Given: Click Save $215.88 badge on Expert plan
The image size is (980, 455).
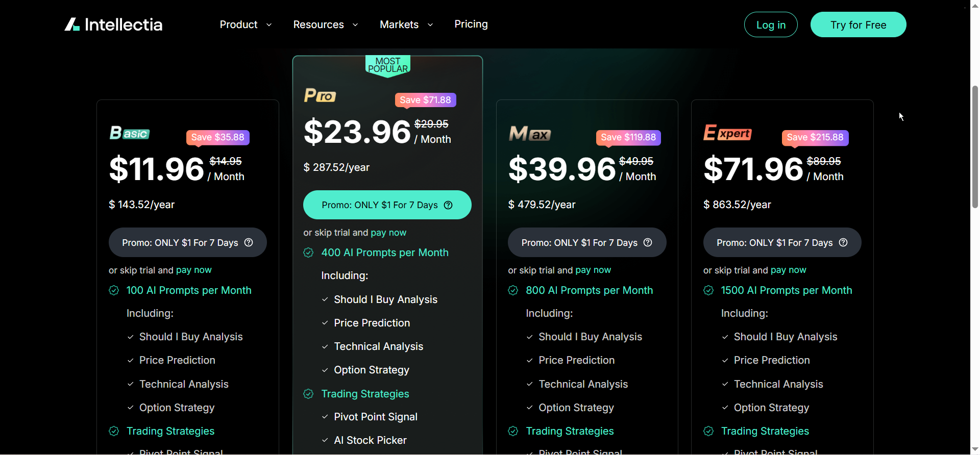Looking at the screenshot, I should point(815,137).
